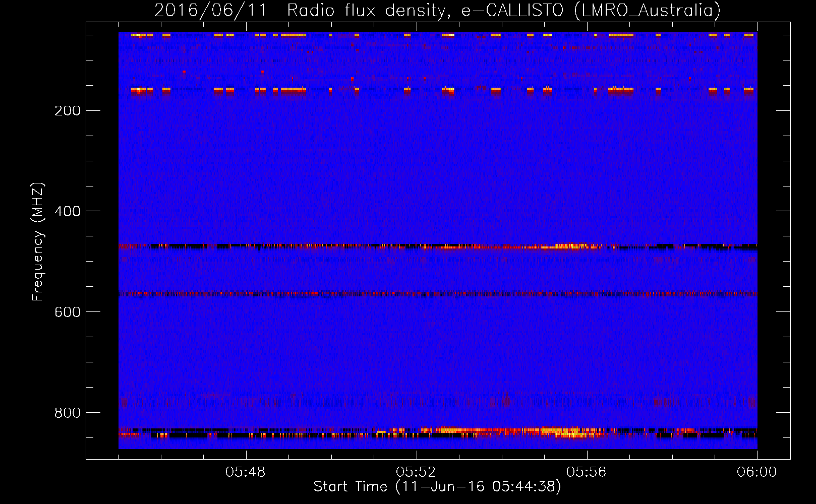Click the Radio flux density title text
Image resolution: width=816 pixels, height=504 pixels.
[368, 11]
